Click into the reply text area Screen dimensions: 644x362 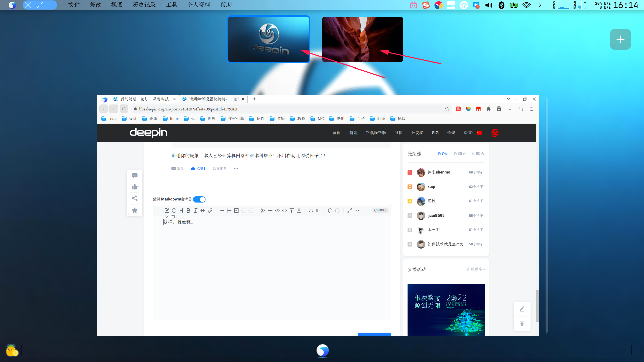click(272, 268)
